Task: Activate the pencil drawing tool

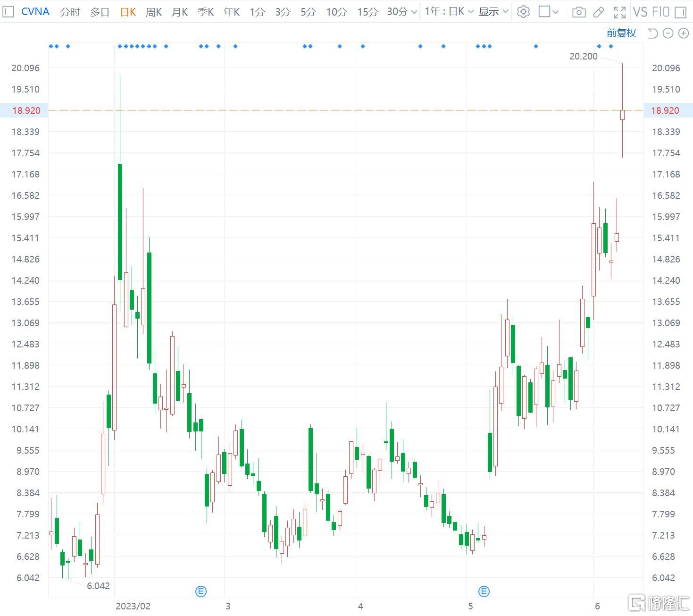Action: (x=599, y=12)
